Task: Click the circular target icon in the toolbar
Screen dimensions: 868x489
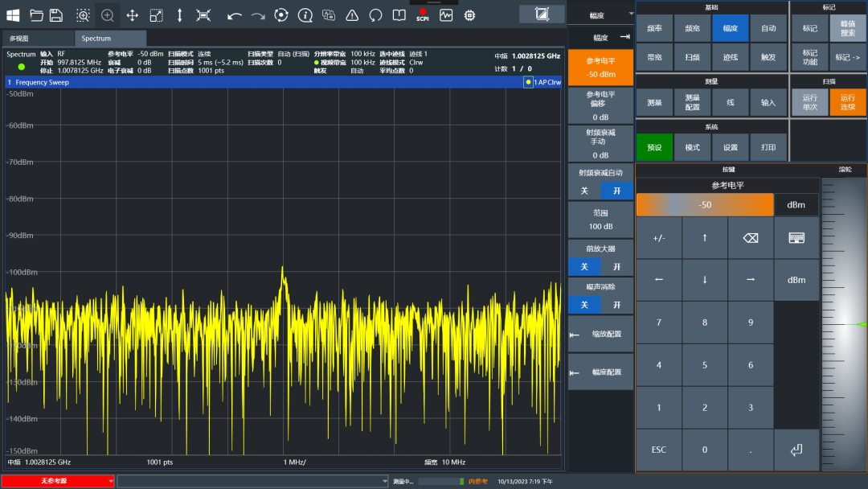Action: pyautogui.click(x=281, y=15)
